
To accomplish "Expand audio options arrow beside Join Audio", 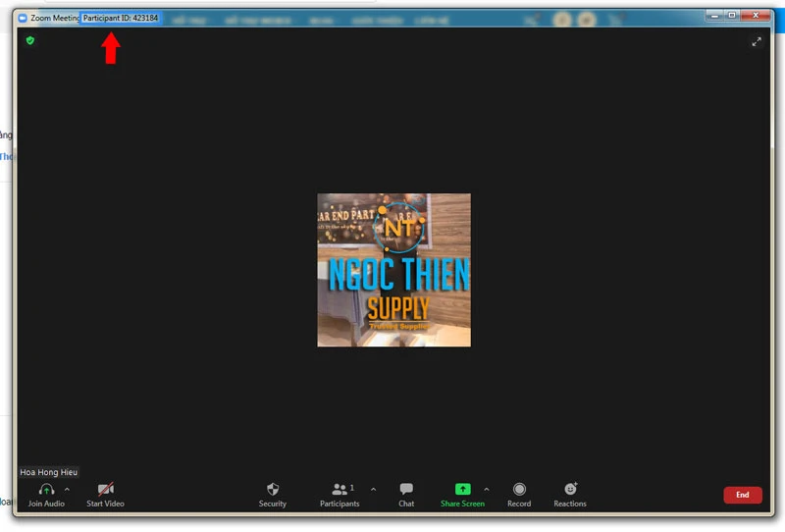I will coord(67,489).
